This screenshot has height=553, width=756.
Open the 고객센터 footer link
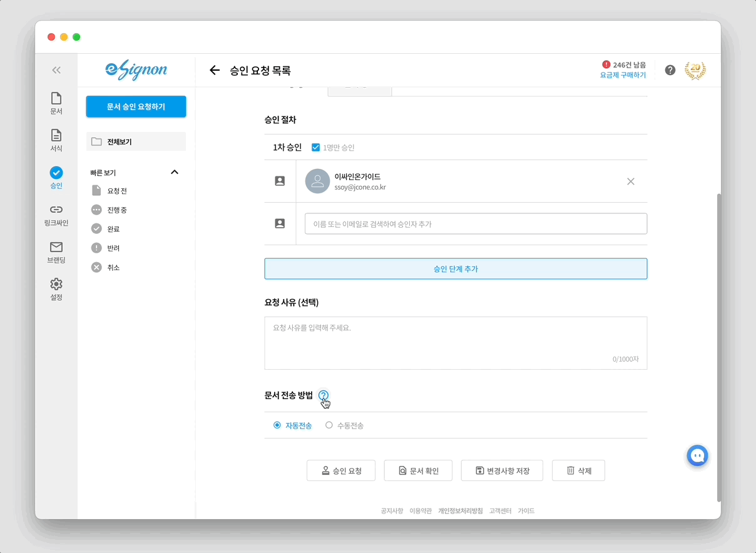501,511
